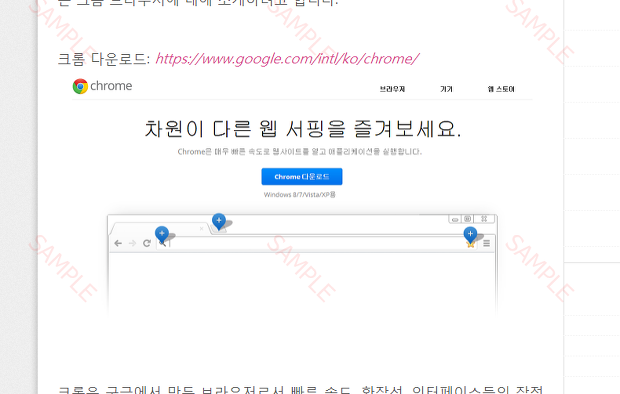620x394 pixels.
Task: Click the reload icon in the browser mockup
Action: (x=147, y=243)
